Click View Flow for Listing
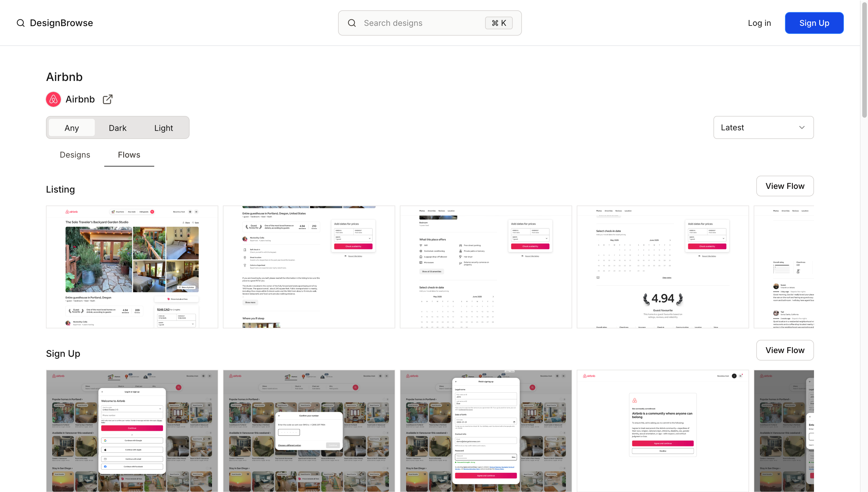This screenshot has height=492, width=868. (785, 186)
